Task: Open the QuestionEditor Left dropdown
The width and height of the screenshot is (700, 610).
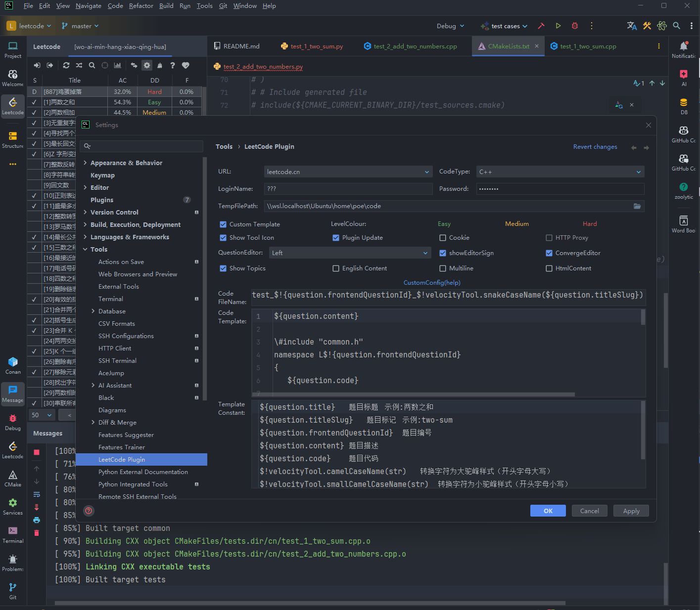Action: click(350, 253)
